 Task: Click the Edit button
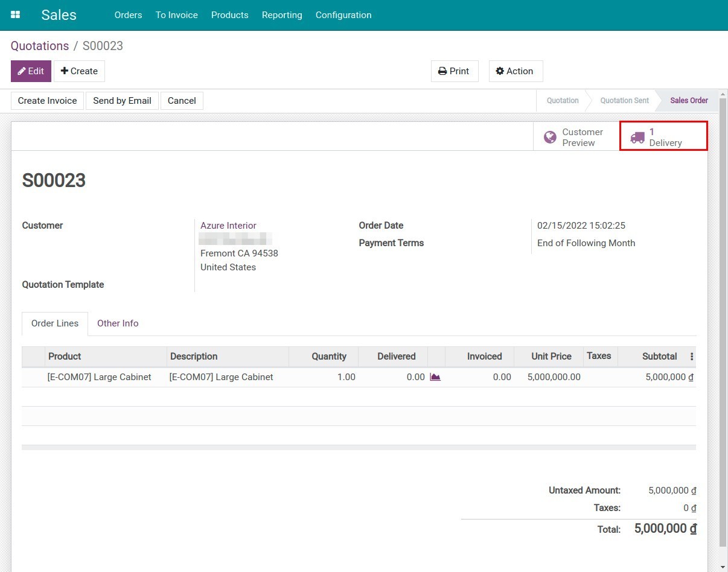pyautogui.click(x=31, y=71)
